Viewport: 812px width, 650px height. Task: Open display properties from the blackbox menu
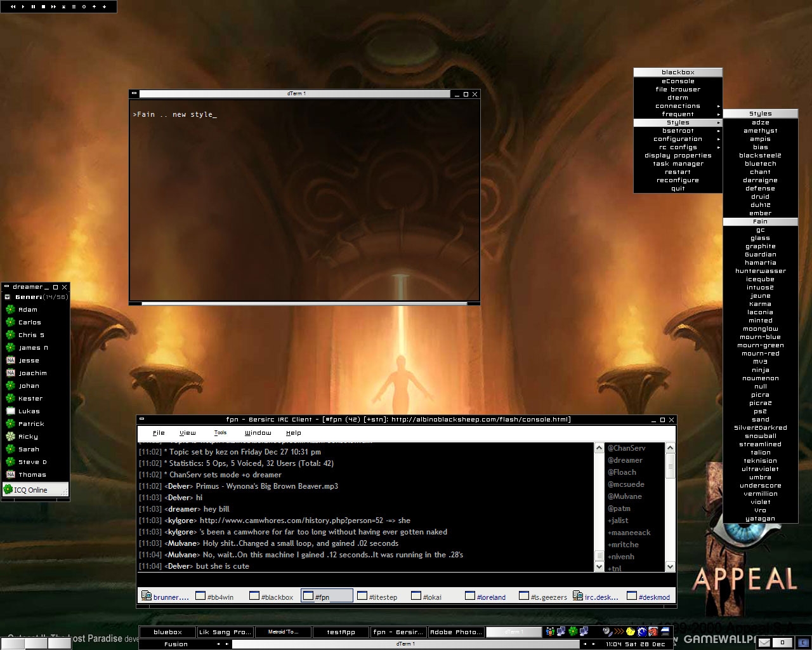pyautogui.click(x=678, y=156)
